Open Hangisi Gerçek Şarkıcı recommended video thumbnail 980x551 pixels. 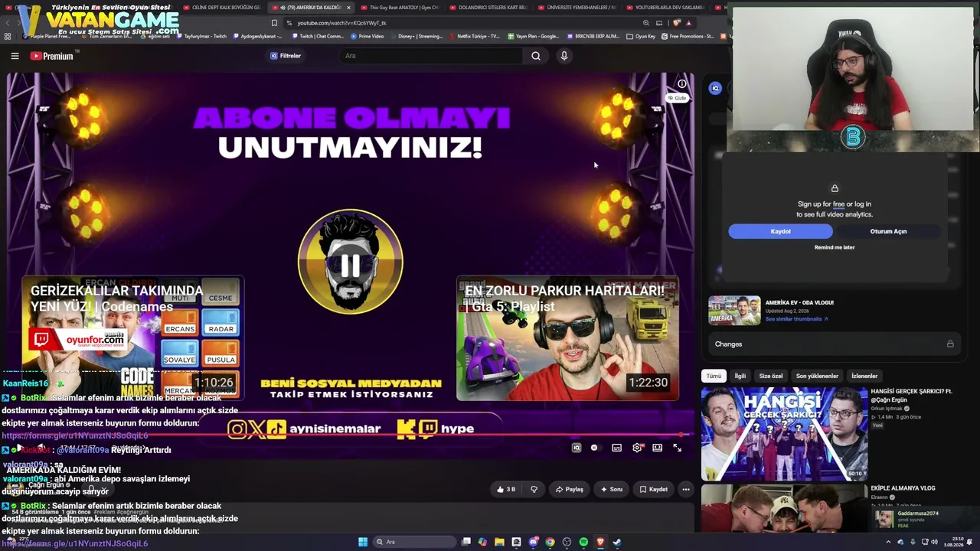785,433
